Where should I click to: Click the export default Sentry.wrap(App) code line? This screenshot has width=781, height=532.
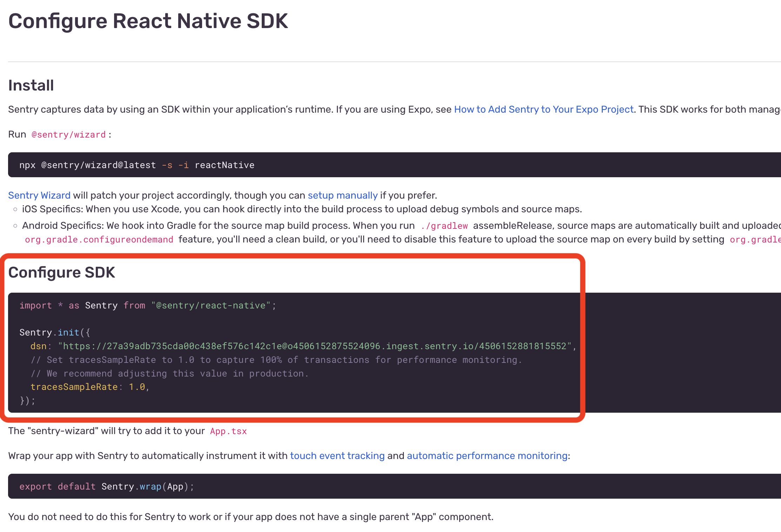(107, 487)
